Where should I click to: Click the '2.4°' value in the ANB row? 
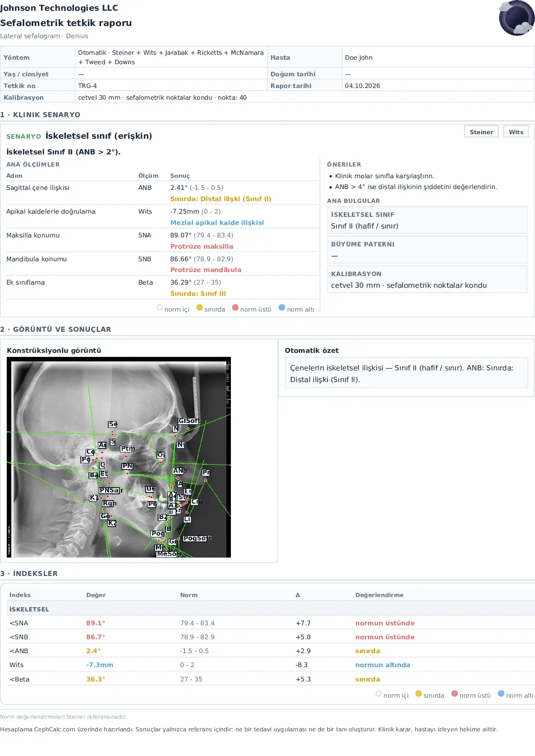[93, 651]
